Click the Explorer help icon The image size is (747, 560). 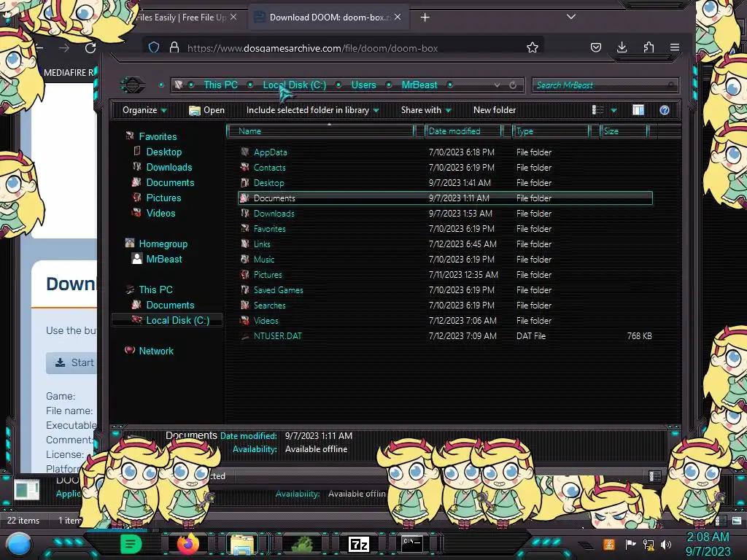(x=664, y=110)
